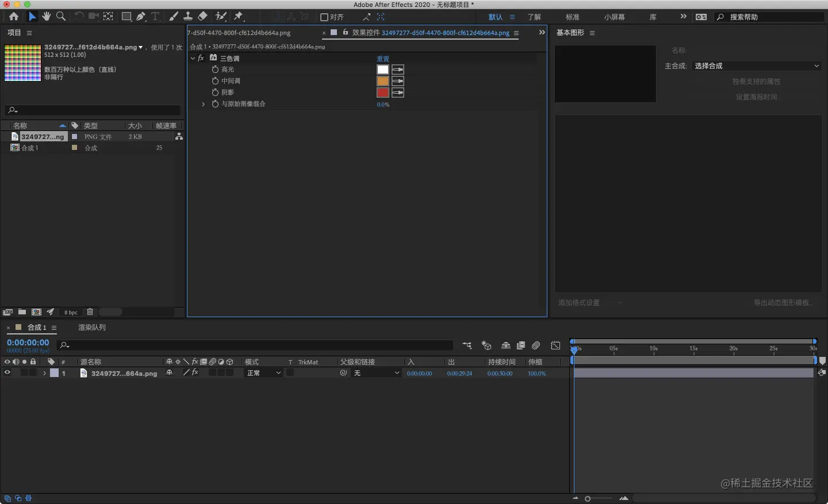Screen dimensions: 828x504
Task: Delete selected project item with trash icon
Action: pyautogui.click(x=90, y=312)
